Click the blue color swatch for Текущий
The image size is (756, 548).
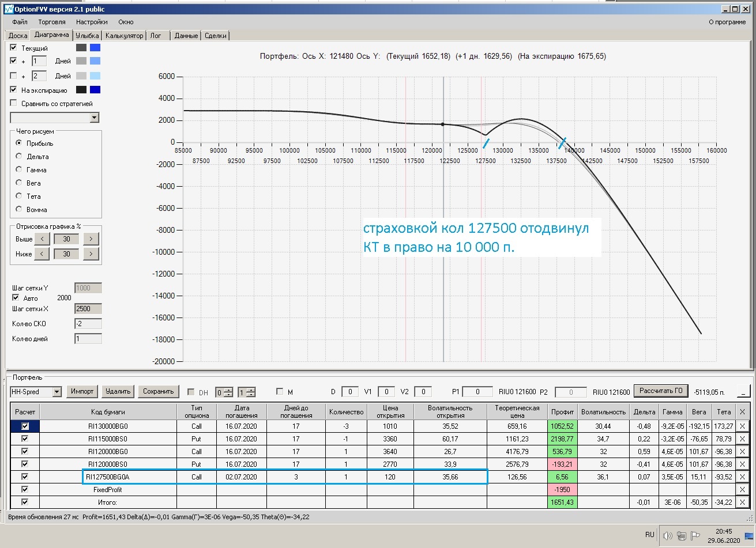95,48
